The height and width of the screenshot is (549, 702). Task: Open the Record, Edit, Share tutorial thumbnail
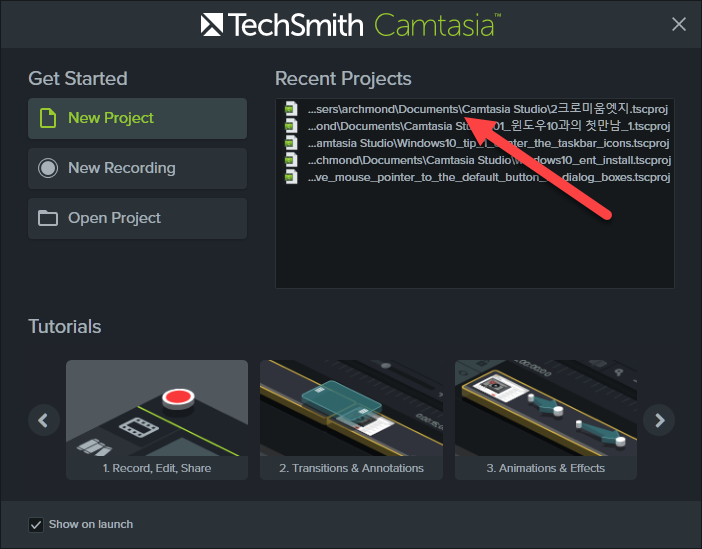tap(157, 408)
